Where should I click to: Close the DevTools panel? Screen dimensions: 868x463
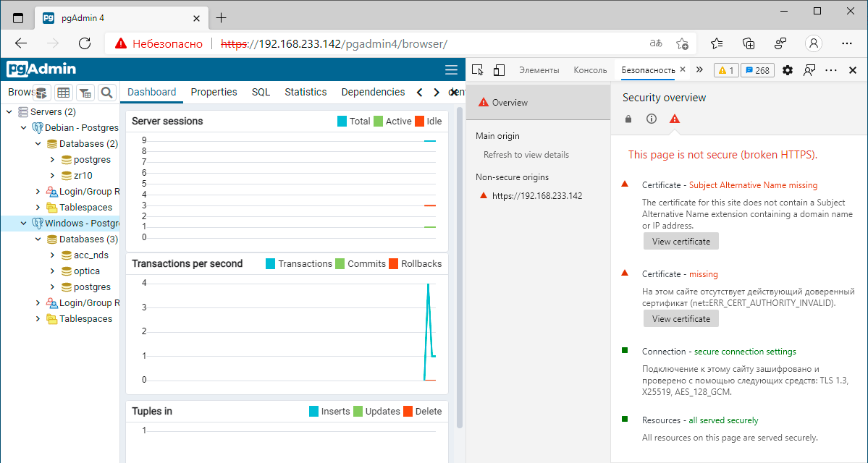pyautogui.click(x=853, y=70)
